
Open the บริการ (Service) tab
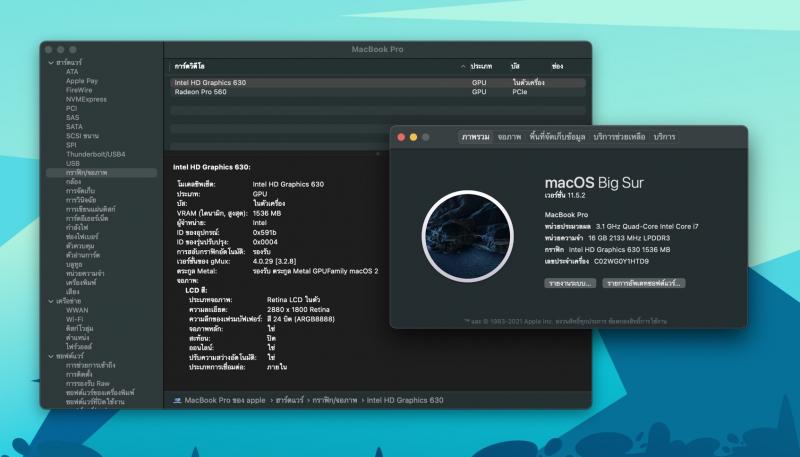(664, 137)
